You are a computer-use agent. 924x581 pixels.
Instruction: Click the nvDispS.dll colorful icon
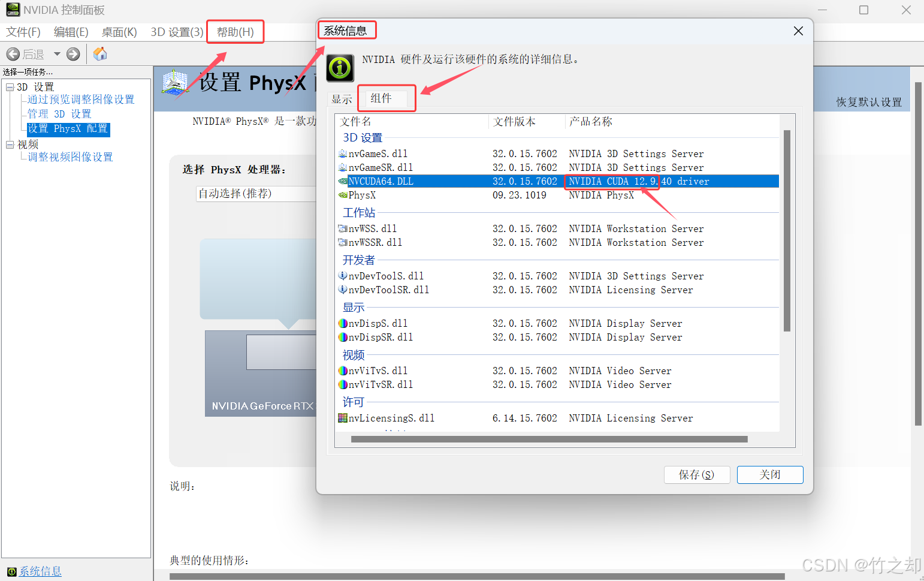[343, 323]
